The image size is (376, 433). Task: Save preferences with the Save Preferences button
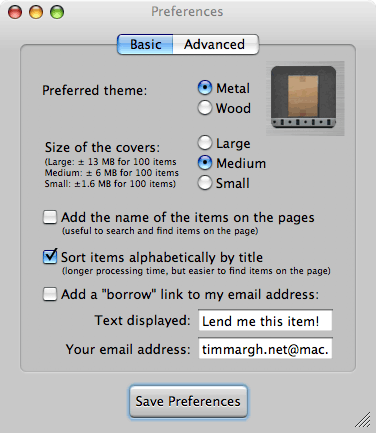(x=188, y=401)
